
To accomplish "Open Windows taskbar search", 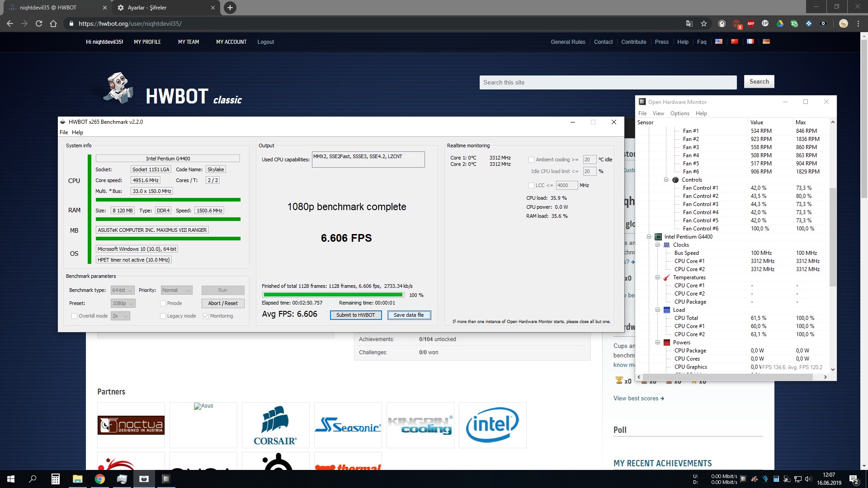I will coord(33,479).
